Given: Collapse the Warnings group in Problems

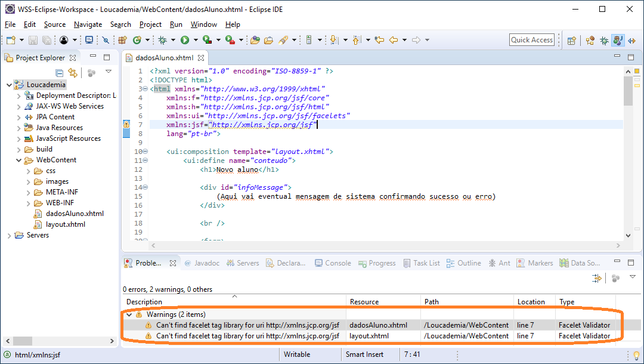Looking at the screenshot, I should pyautogui.click(x=129, y=314).
